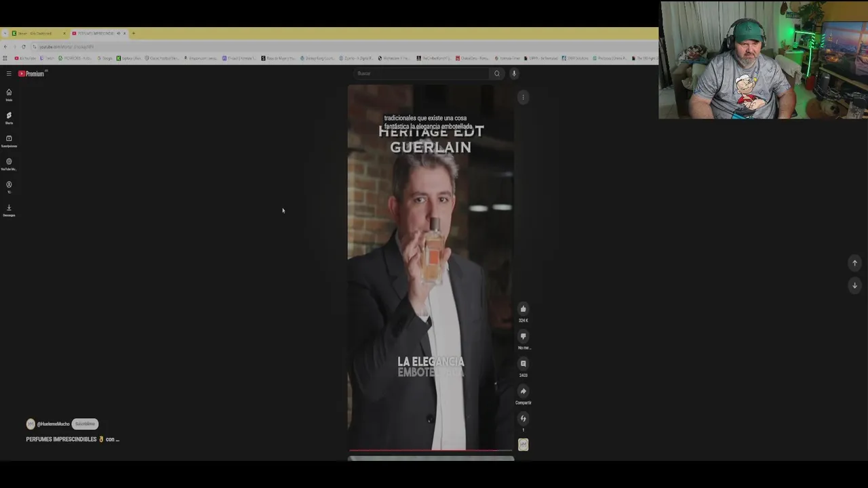Go to previous Short with up arrow
This screenshot has height=488, width=868.
[854, 263]
